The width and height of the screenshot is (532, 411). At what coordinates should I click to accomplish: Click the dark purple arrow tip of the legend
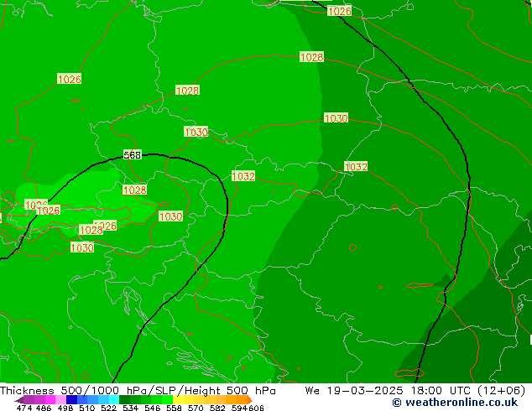[x=19, y=400]
